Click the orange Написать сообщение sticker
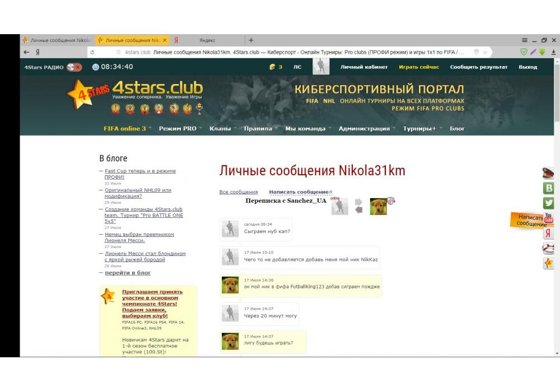 click(x=528, y=220)
